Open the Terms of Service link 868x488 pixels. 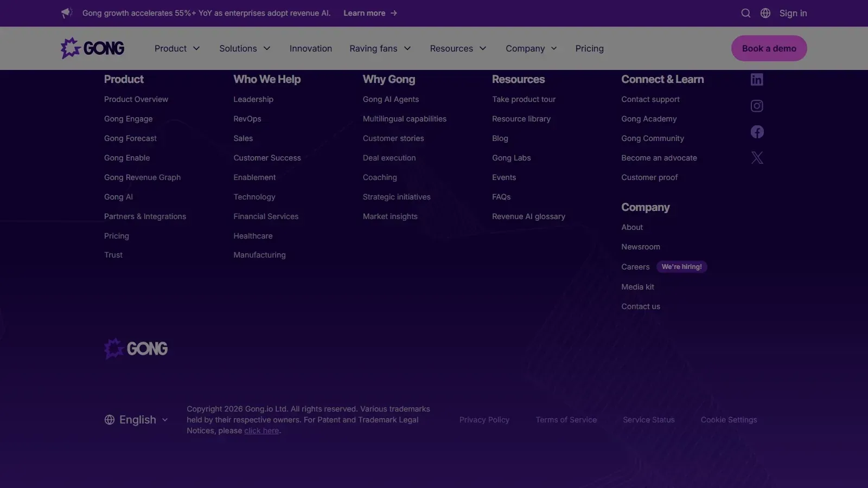[x=566, y=420]
